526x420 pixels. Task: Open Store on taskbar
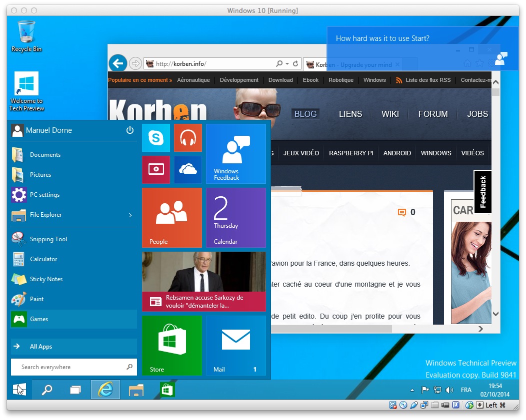[167, 390]
